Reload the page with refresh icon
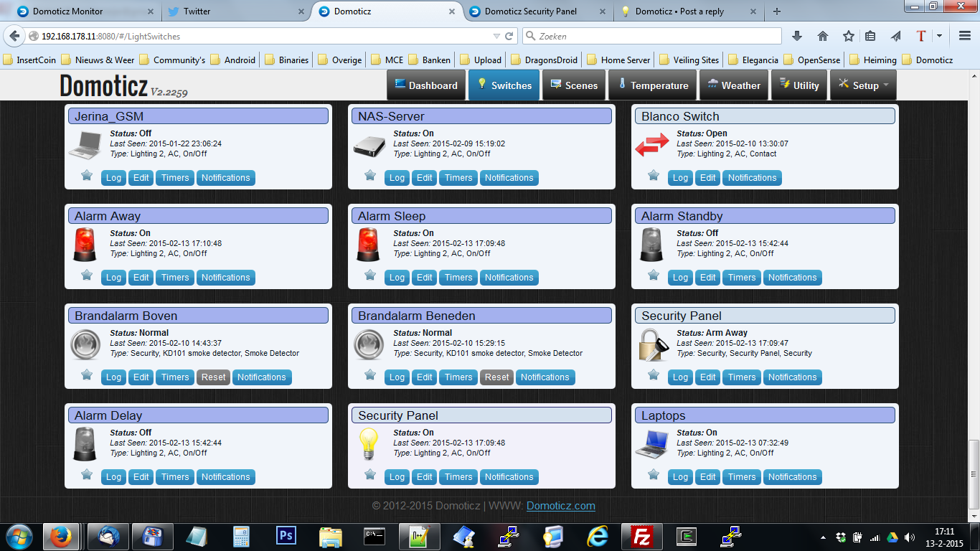980x551 pixels. click(x=509, y=36)
